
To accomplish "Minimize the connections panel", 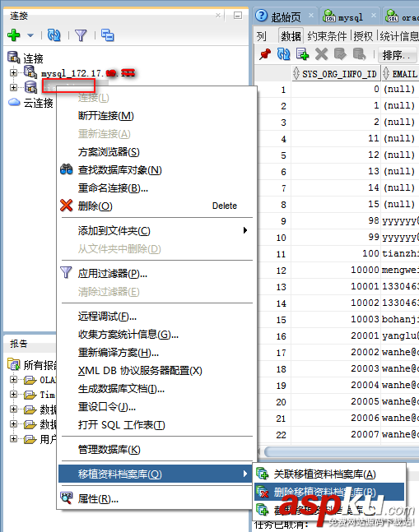I will tap(238, 16).
